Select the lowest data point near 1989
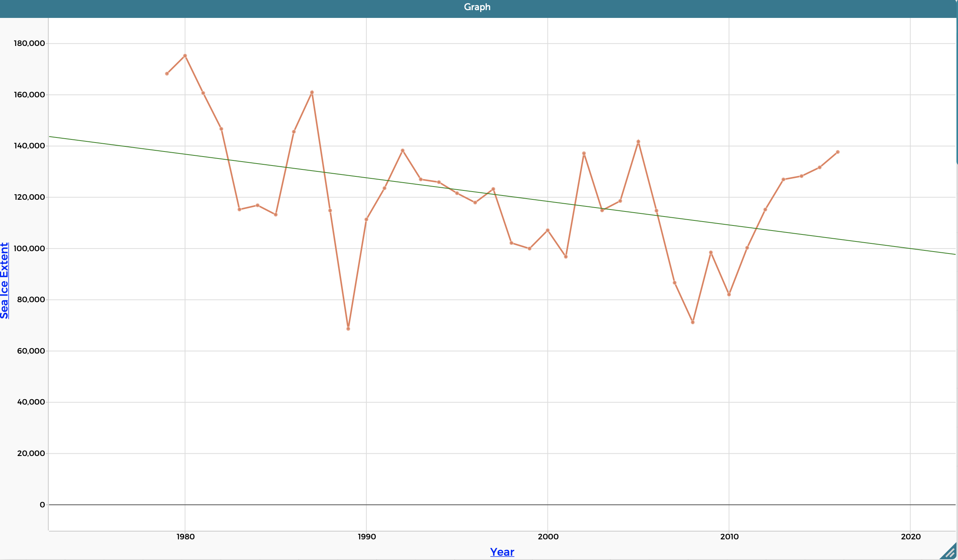 pyautogui.click(x=348, y=328)
